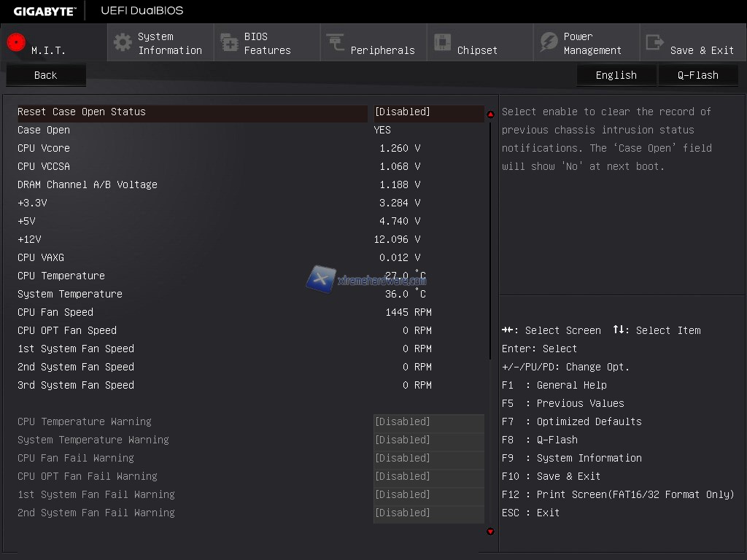The image size is (747, 560).
Task: Click the red scroll up arrow
Action: click(490, 114)
